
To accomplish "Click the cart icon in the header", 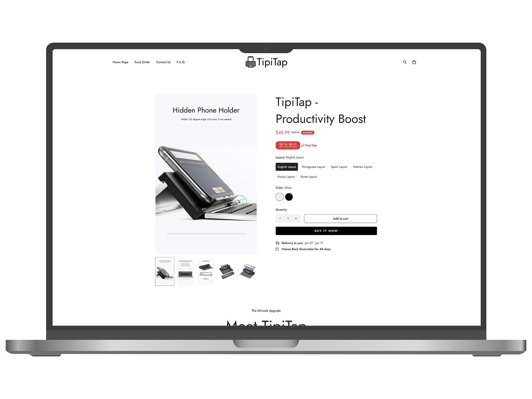I will [414, 62].
